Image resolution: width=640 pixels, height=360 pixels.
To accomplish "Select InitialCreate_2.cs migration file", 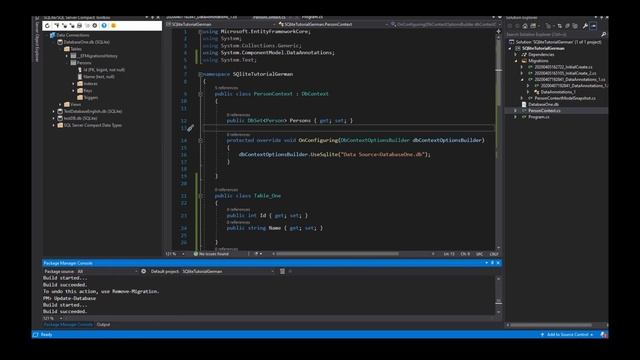I will pyautogui.click(x=565, y=73).
